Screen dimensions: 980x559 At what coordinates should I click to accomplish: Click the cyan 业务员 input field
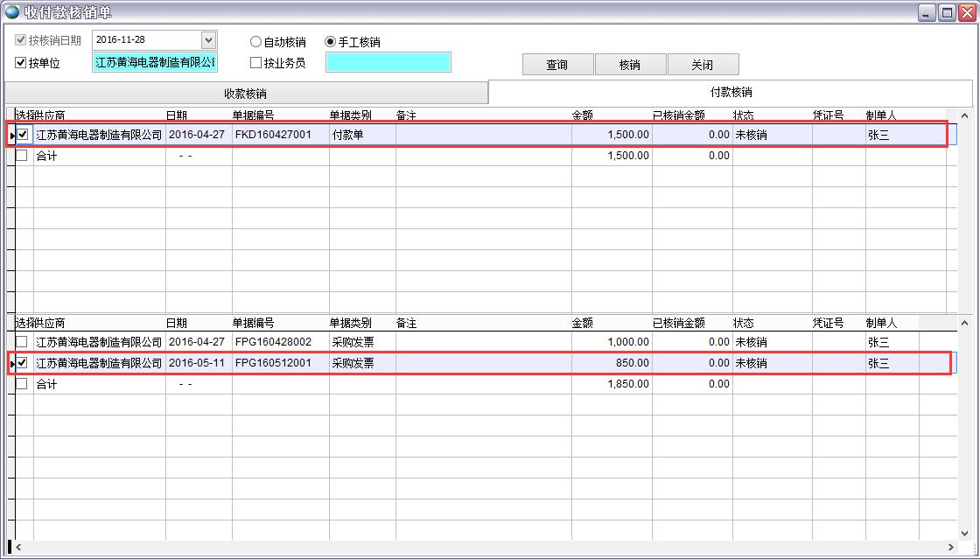pos(388,62)
